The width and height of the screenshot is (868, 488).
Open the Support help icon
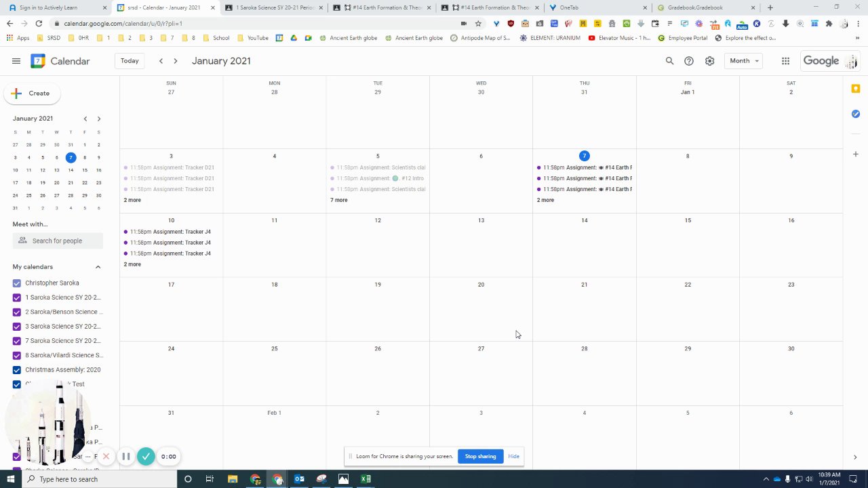tap(689, 61)
